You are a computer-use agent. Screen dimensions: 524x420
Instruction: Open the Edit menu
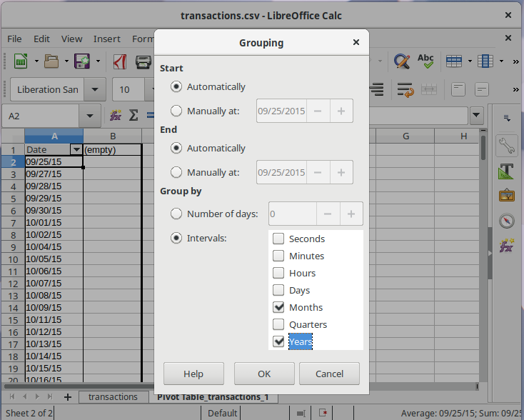tap(41, 39)
